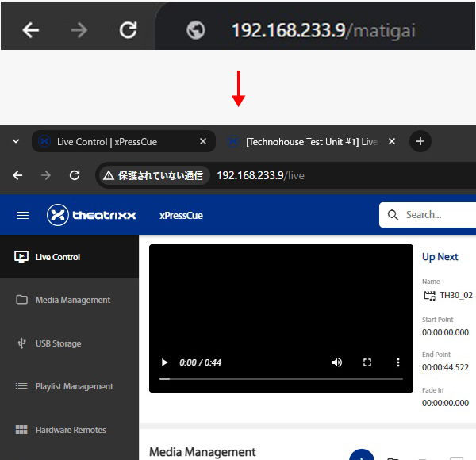Enter fullscreen on the preview video
Screen dimensions: 476x460
pyautogui.click(x=367, y=362)
